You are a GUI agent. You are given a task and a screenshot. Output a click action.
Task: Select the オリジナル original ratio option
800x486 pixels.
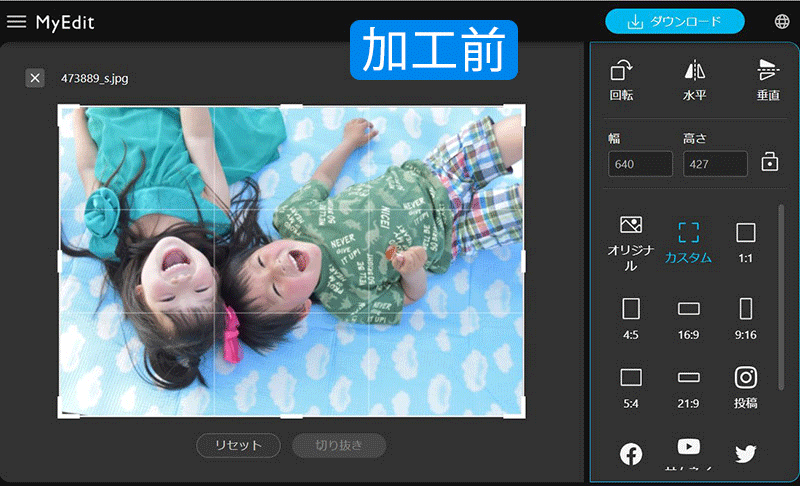631,244
